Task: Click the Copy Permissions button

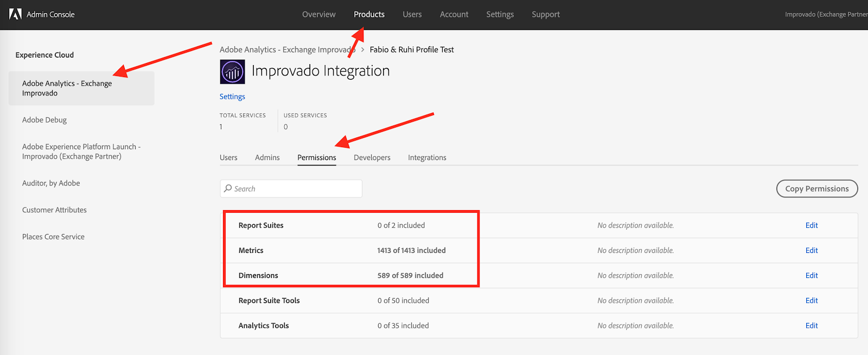Action: pos(817,188)
